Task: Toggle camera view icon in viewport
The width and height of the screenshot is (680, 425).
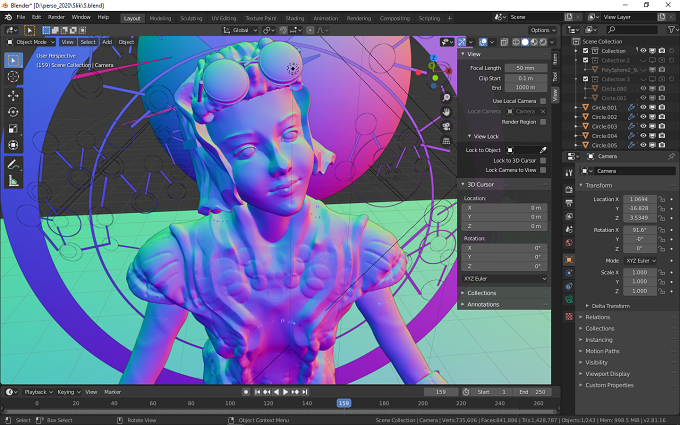Action: point(446,127)
